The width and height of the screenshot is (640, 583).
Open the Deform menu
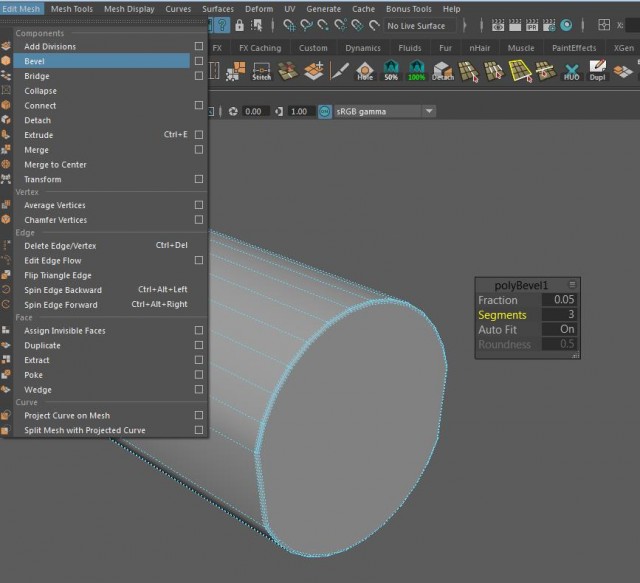(259, 9)
